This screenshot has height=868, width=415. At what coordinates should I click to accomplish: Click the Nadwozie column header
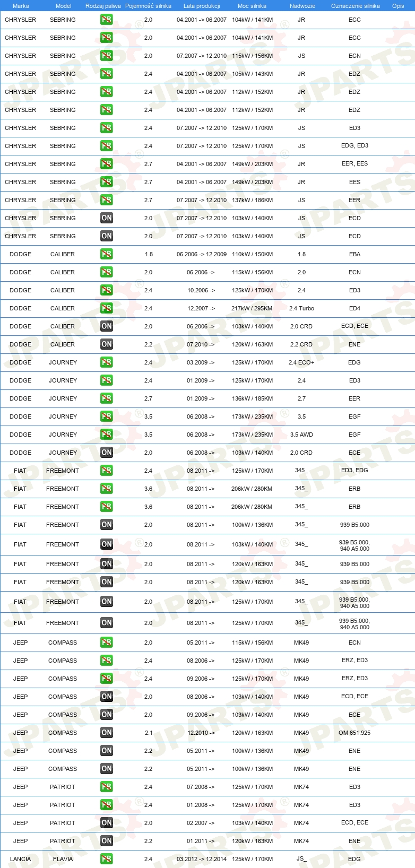[x=302, y=6]
